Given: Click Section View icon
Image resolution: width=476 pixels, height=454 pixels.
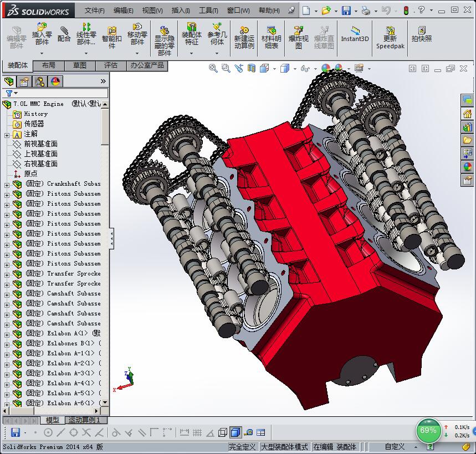Looking at the screenshot, I should pos(252,68).
